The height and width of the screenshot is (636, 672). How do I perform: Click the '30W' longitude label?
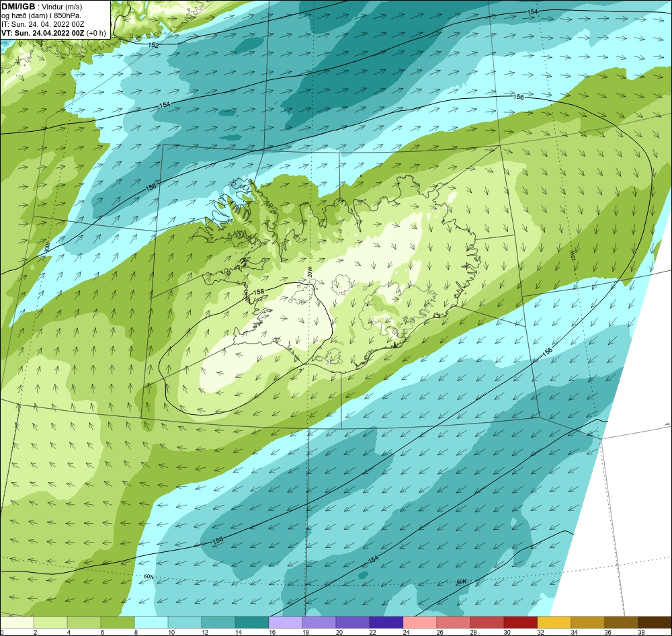(48, 247)
